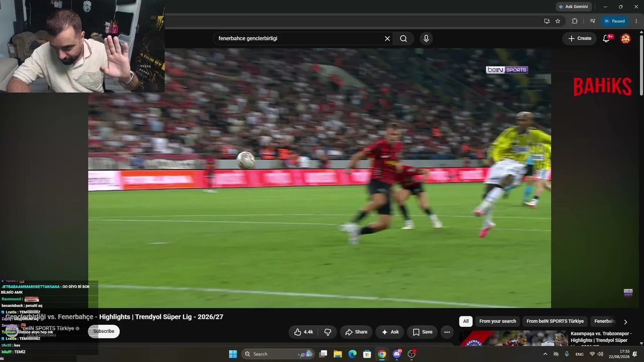The width and height of the screenshot is (644, 362).
Task: Select the From beIN SPORTS Türkiye chip
Action: click(x=555, y=321)
